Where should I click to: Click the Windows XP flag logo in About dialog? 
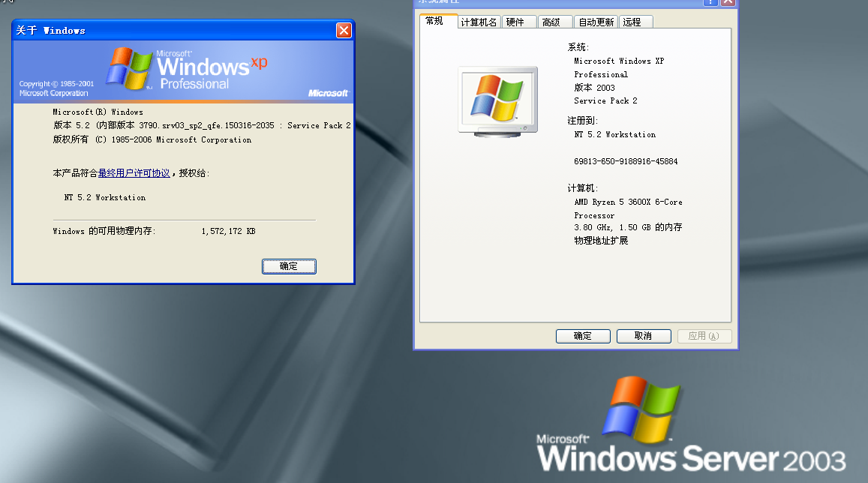pos(129,68)
